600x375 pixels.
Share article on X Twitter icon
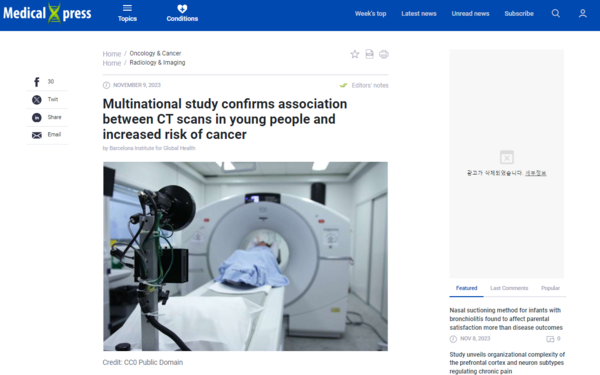[37, 99]
